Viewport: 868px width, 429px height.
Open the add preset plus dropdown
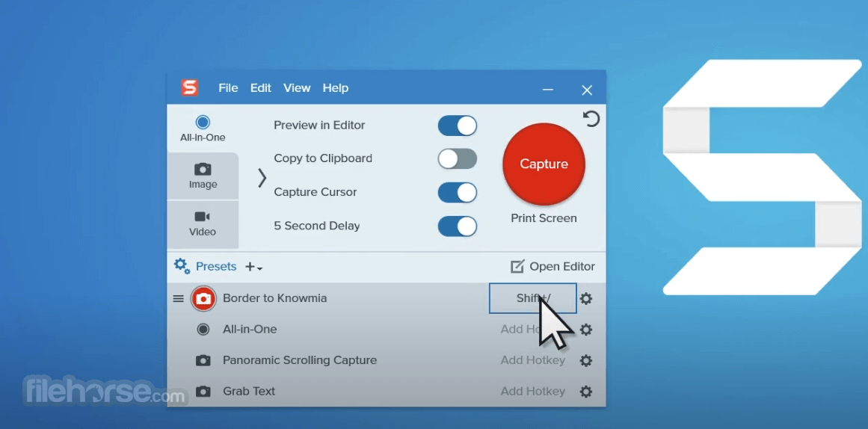coord(253,267)
